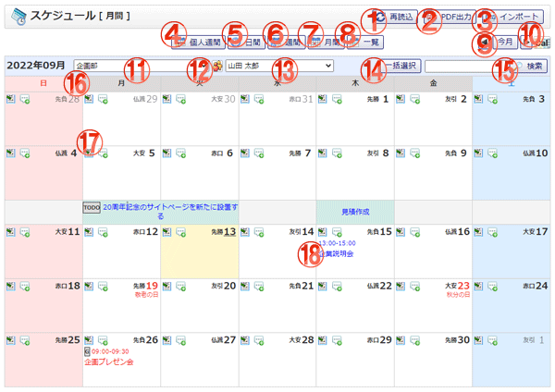
Task: Click add-schedule icon for September 11
Action: click(10, 232)
